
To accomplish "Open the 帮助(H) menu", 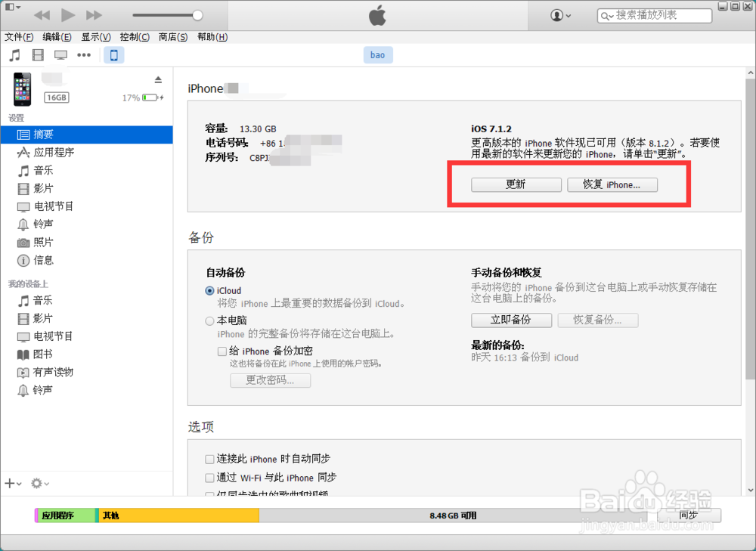I will (x=212, y=37).
